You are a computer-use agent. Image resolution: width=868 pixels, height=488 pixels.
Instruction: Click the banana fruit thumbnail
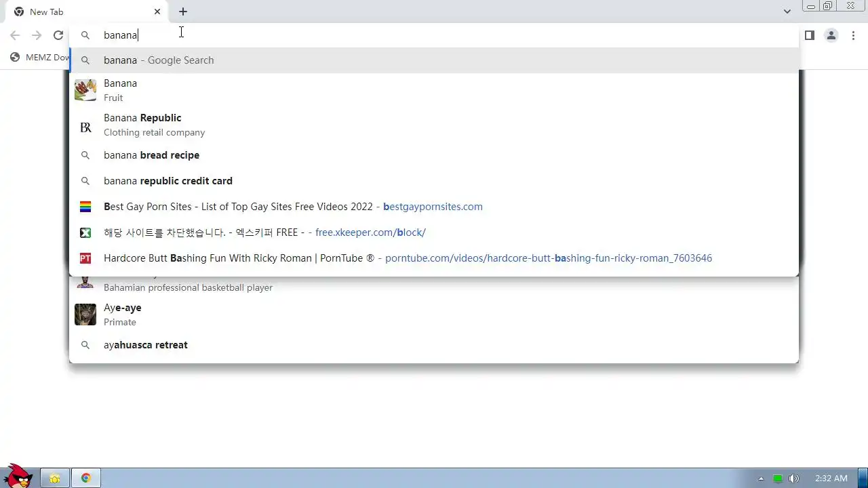click(x=85, y=90)
